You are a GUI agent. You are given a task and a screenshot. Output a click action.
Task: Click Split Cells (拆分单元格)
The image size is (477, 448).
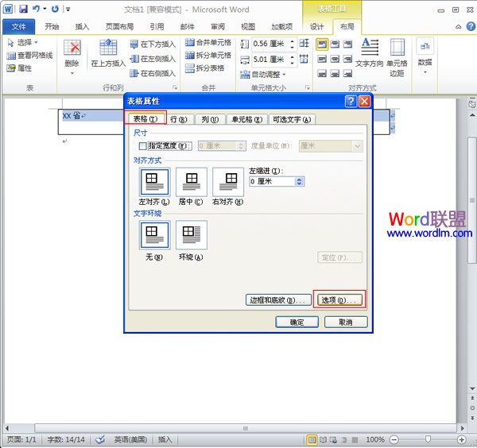pyautogui.click(x=208, y=56)
